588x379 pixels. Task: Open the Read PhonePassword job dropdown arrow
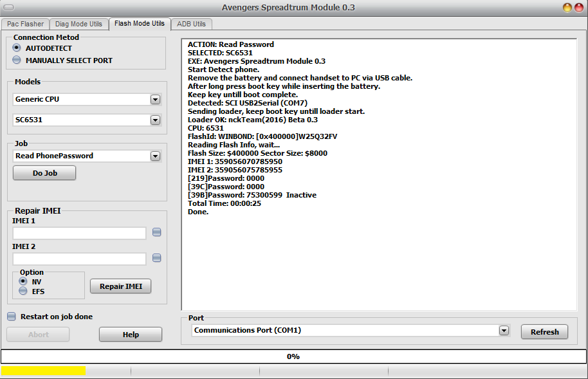coord(155,156)
